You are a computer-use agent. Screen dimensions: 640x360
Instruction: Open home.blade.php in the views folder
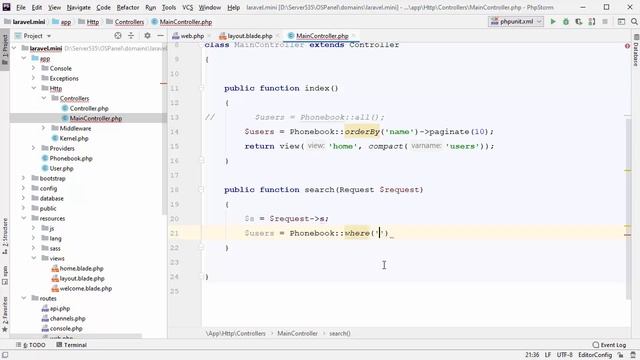tap(81, 269)
